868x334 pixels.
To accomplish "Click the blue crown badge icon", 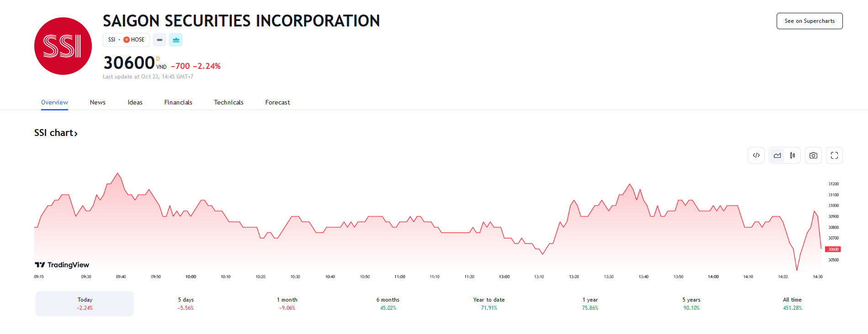I will pos(176,40).
